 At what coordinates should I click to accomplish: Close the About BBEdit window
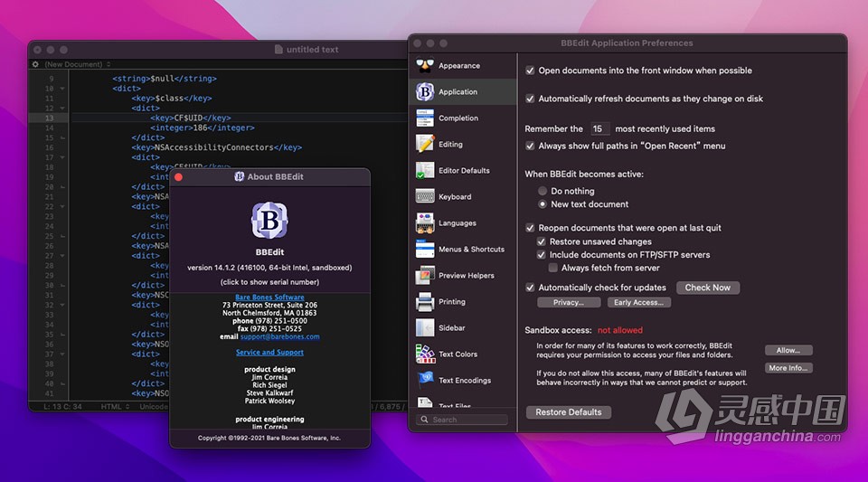(x=178, y=177)
